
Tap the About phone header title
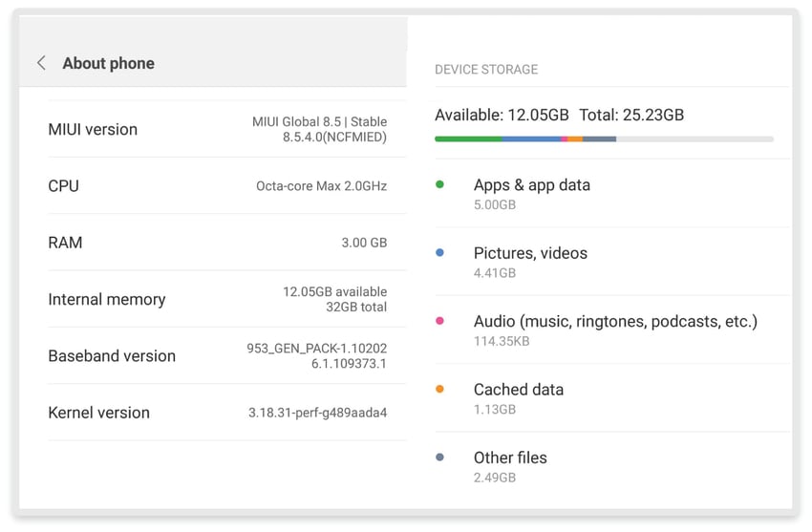(108, 63)
